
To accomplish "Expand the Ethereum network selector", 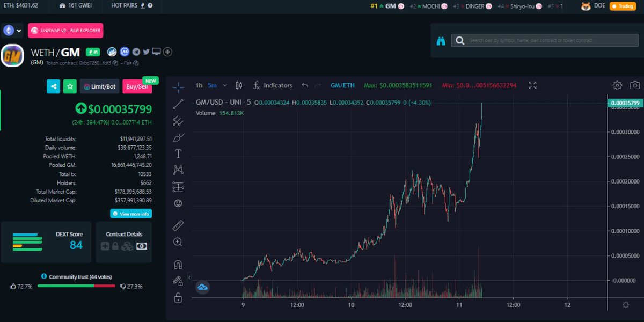I will click(12, 31).
